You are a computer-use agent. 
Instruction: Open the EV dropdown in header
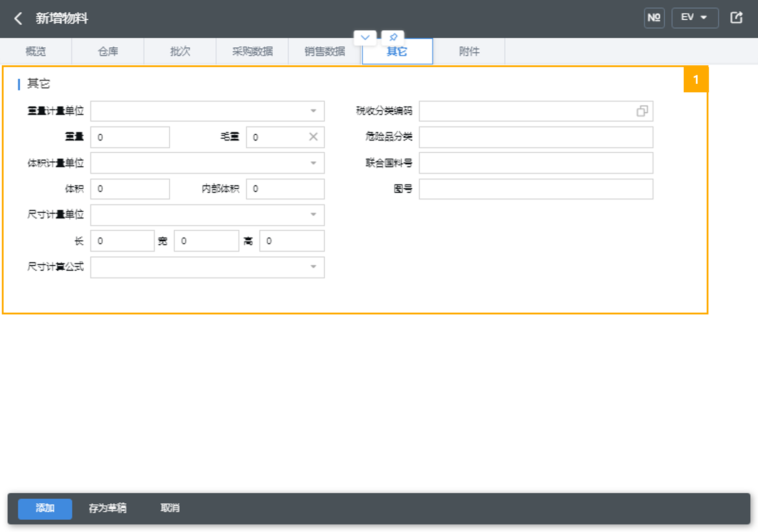pyautogui.click(x=694, y=18)
